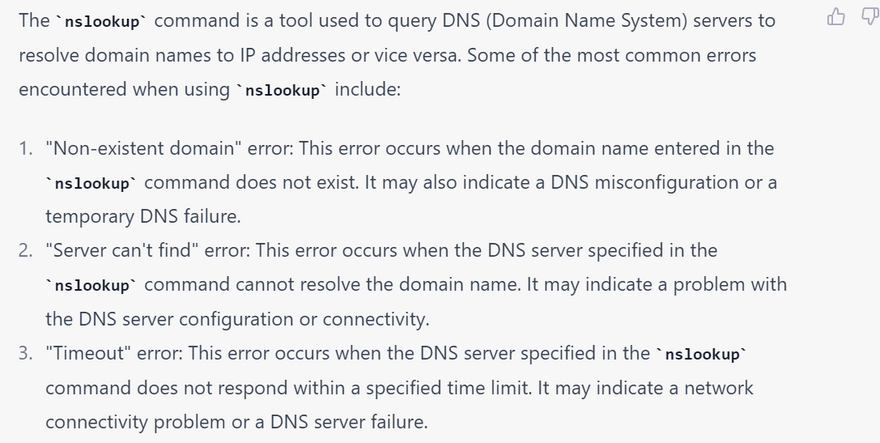Screen dimensions: 880x443
Task: Click nslookup code in the Timeout error item
Action: [x=703, y=353]
